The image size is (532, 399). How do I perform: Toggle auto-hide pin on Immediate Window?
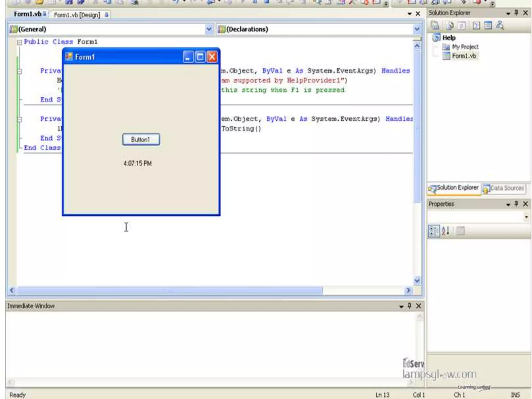pos(409,306)
